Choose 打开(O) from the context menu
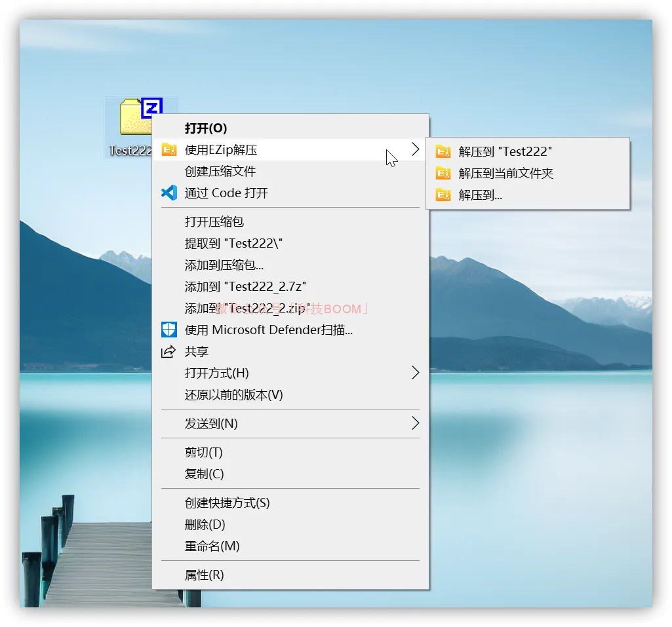Viewport: 672px width, 627px height. tap(290, 128)
